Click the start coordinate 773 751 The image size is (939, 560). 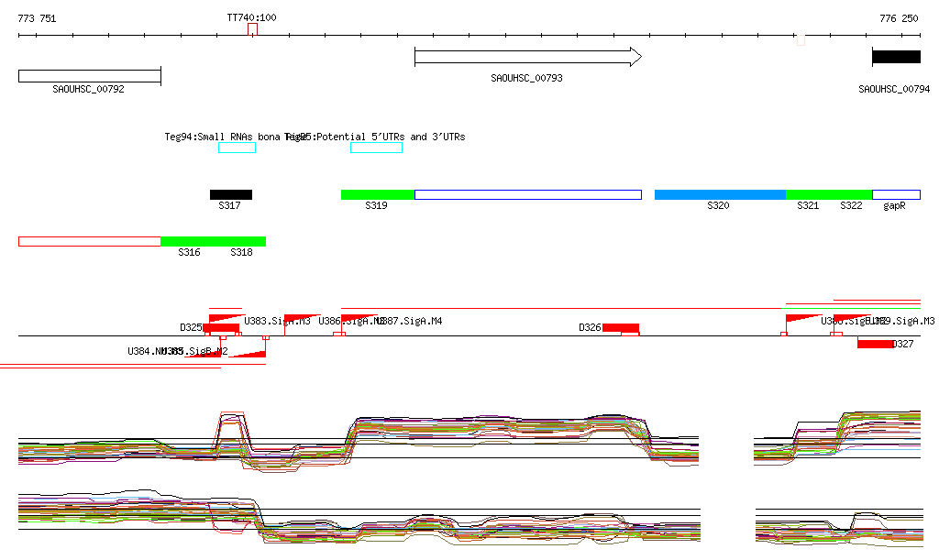[x=37, y=18]
